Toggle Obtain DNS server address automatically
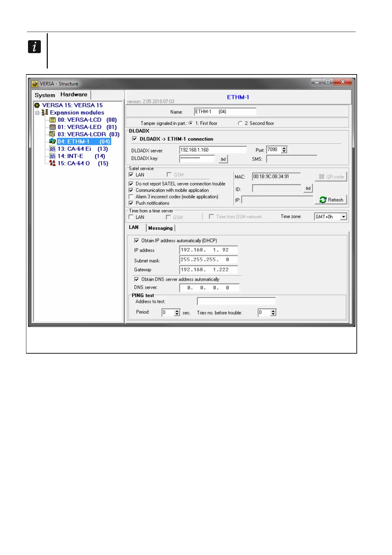This screenshot has width=392, height=555. click(137, 279)
